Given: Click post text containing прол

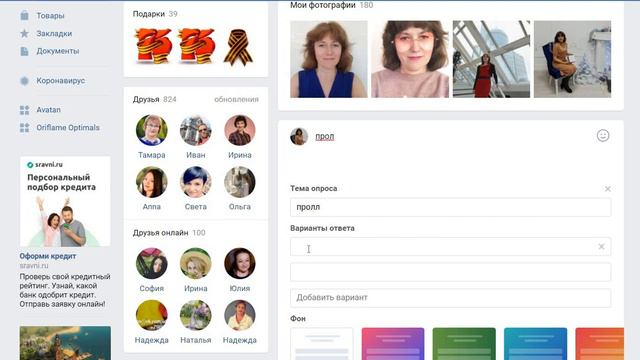Looking at the screenshot, I should coord(324,137).
